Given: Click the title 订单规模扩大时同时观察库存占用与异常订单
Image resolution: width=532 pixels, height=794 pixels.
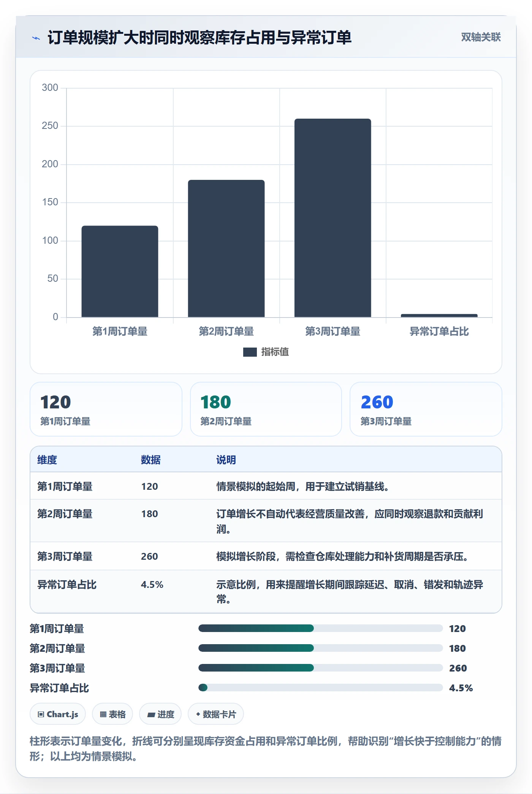Looking at the screenshot, I should click(x=199, y=38).
